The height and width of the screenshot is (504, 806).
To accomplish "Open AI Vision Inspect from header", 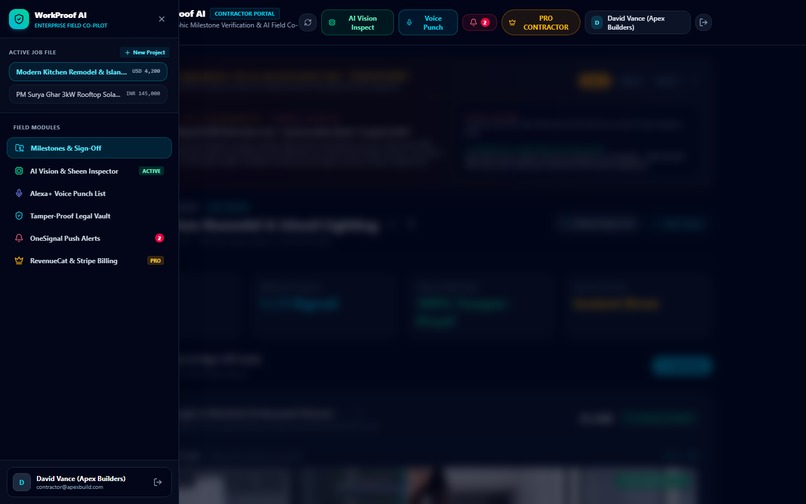I will (x=357, y=23).
